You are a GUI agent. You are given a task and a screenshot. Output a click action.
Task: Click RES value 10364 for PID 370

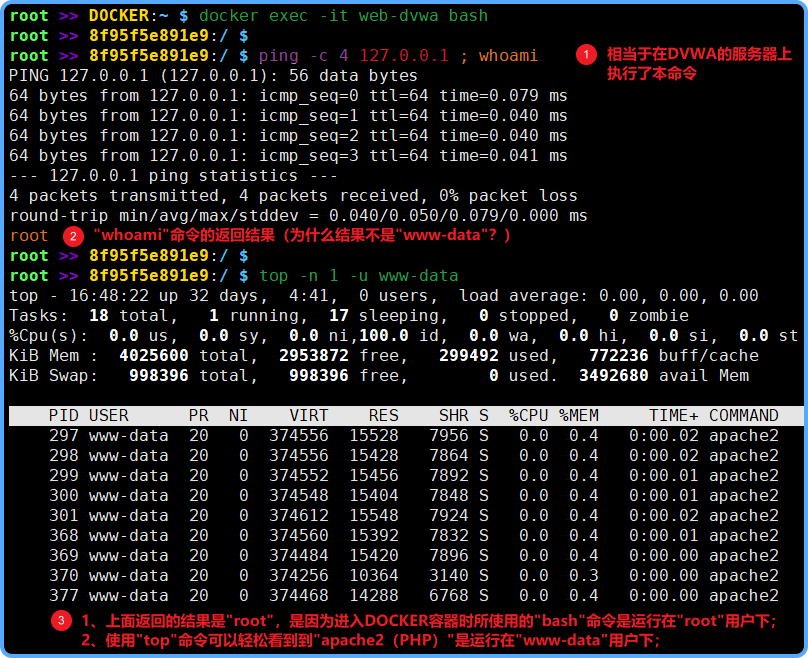[x=374, y=576]
